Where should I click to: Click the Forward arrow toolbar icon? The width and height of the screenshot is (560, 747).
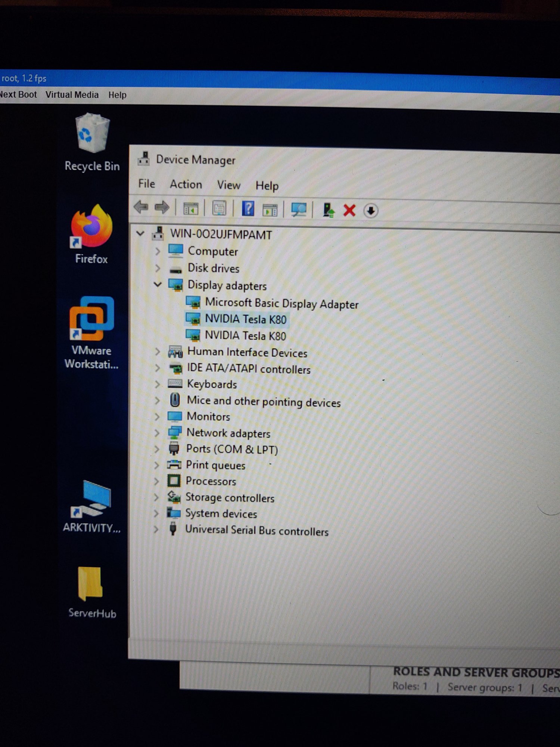162,207
